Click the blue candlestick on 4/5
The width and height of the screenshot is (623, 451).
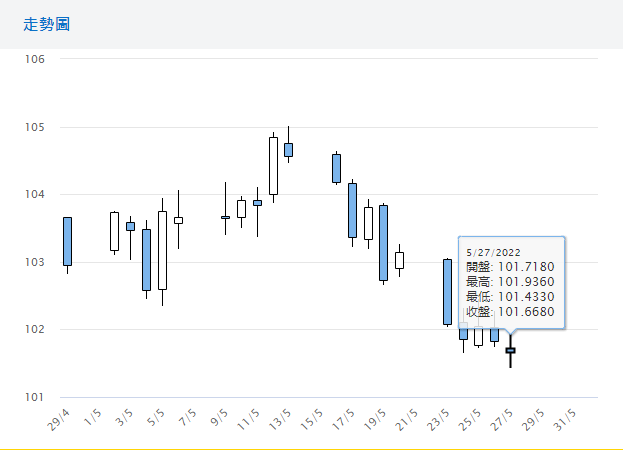146,259
